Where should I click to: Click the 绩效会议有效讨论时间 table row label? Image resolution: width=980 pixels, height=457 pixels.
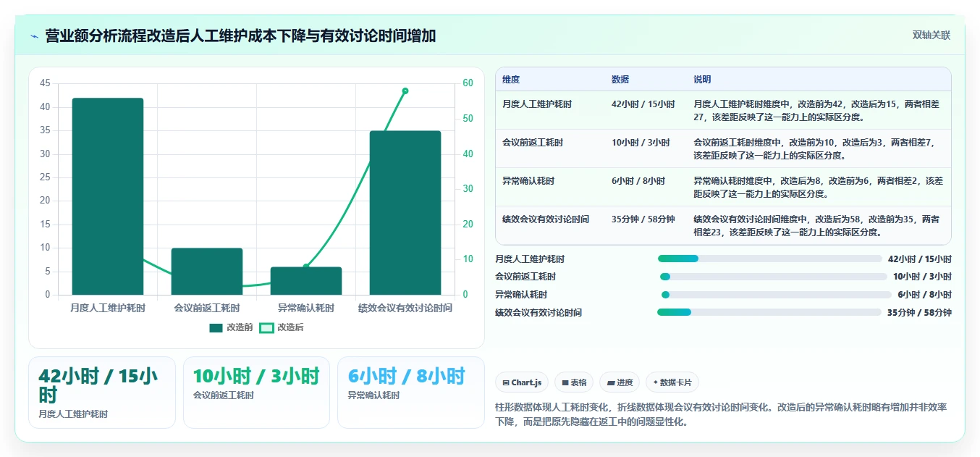pyautogui.click(x=546, y=219)
